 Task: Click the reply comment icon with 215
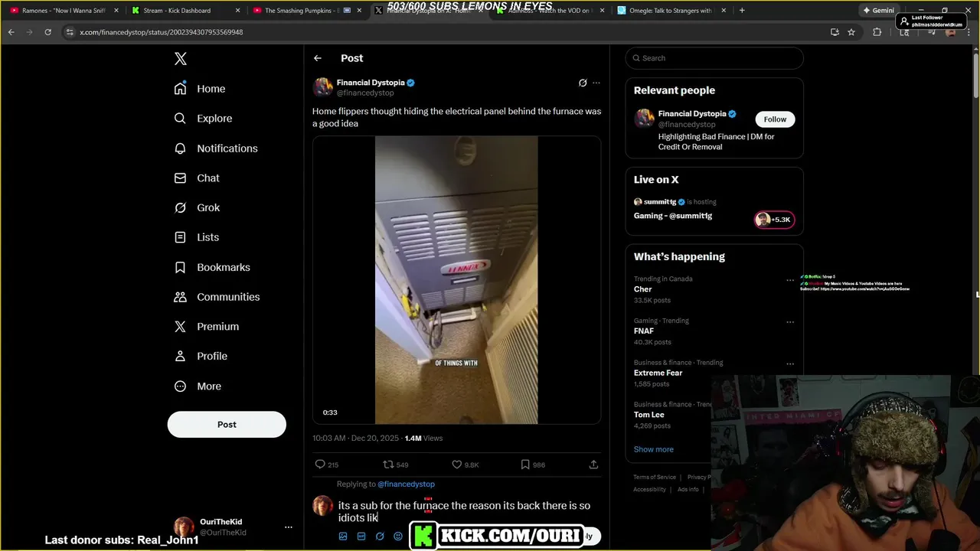(x=327, y=465)
